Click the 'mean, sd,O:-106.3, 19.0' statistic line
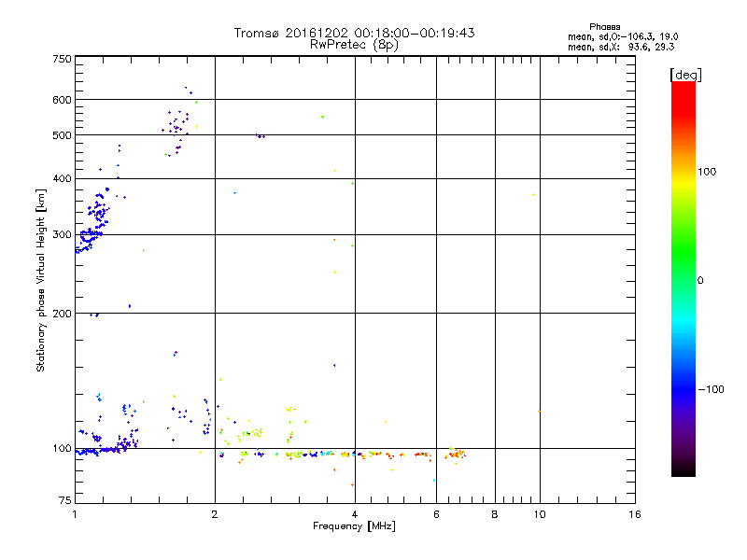This screenshot has width=747, height=560. click(x=623, y=36)
